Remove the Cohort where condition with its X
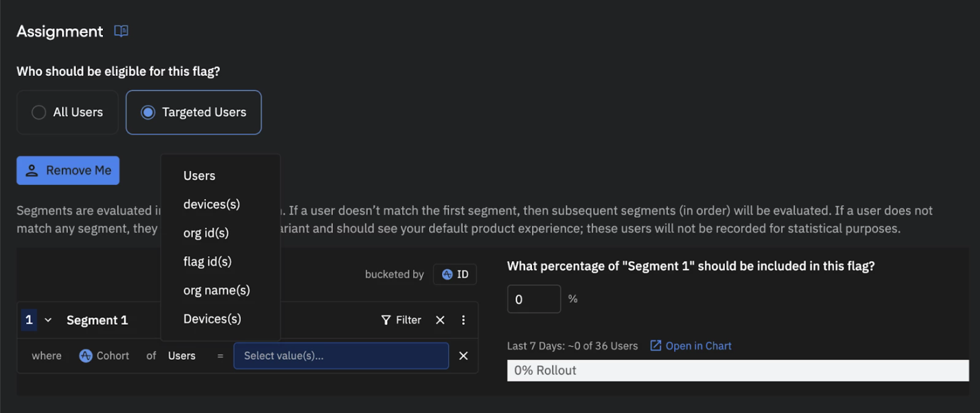The height and width of the screenshot is (413, 980). tap(463, 355)
